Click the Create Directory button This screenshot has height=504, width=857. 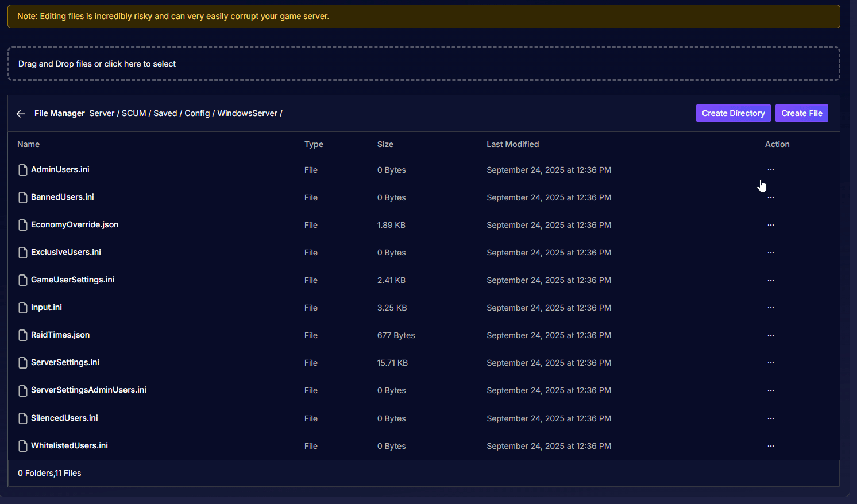(733, 113)
